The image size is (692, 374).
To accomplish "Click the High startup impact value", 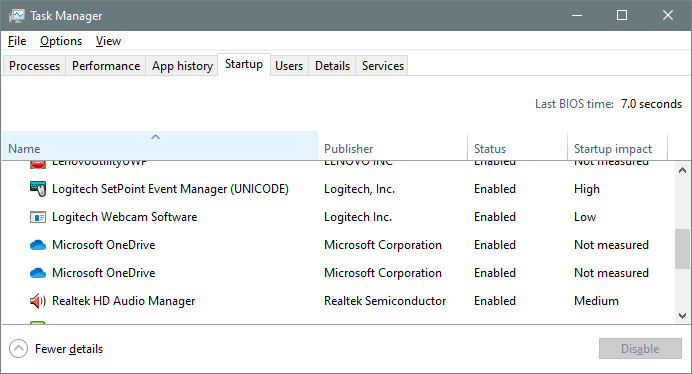I will [x=587, y=189].
